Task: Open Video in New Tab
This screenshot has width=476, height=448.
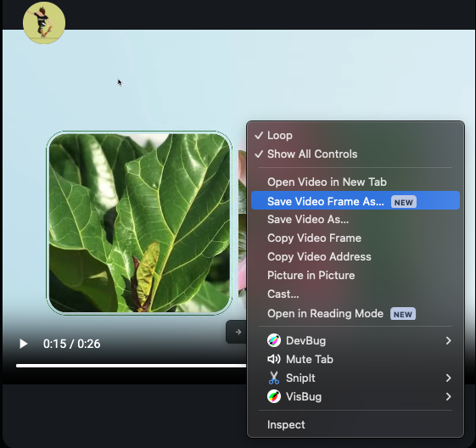Action: (356, 182)
